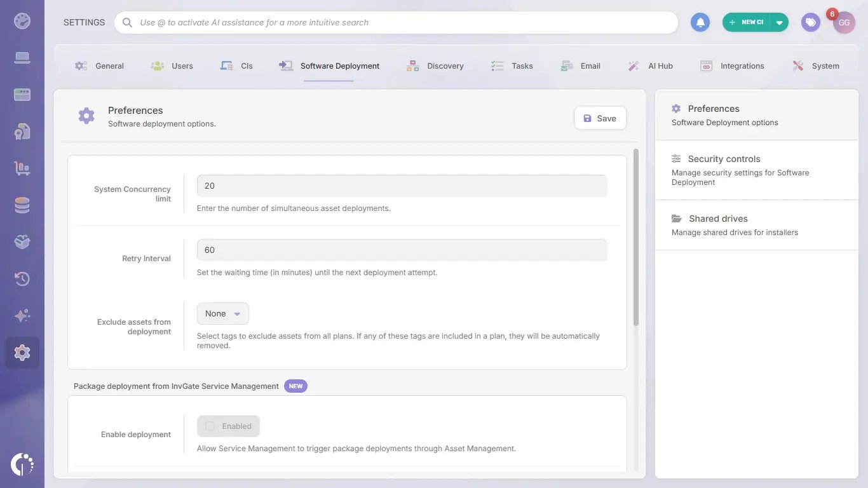868x488 pixels.
Task: Click the red notification count badge
Action: 832,15
